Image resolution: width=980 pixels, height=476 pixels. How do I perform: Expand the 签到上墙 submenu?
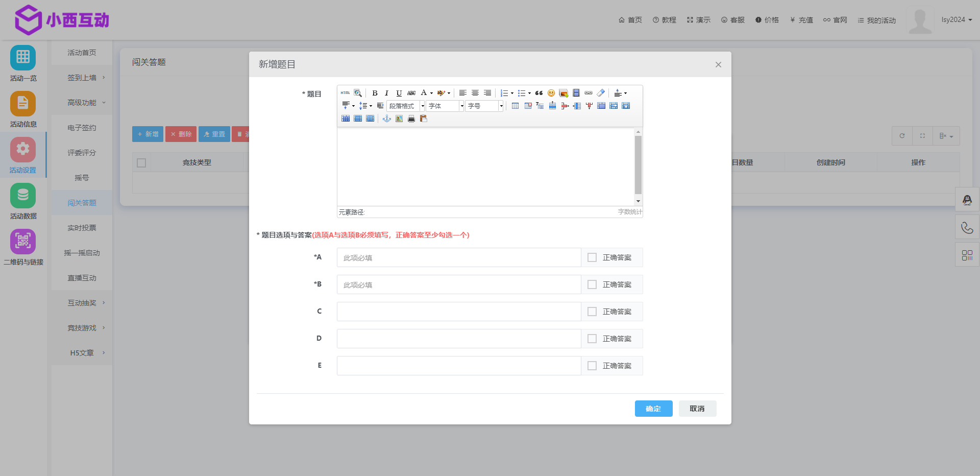coord(82,78)
